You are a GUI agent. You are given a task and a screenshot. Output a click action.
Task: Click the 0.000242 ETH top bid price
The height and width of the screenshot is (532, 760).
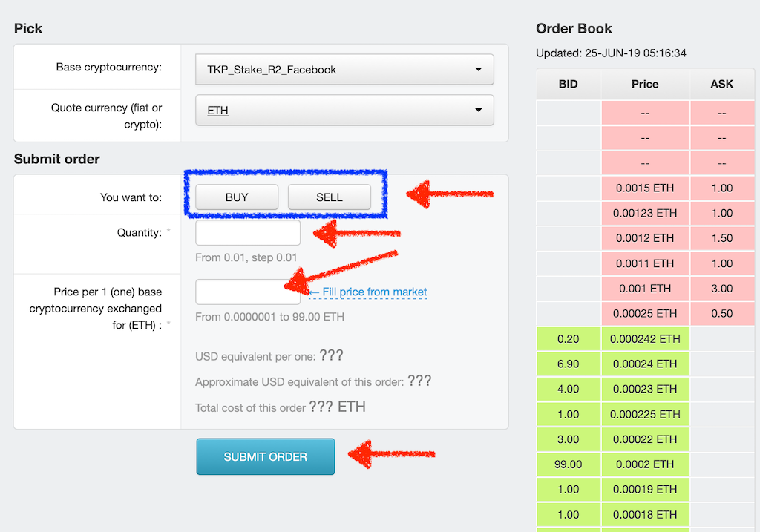pyautogui.click(x=645, y=338)
